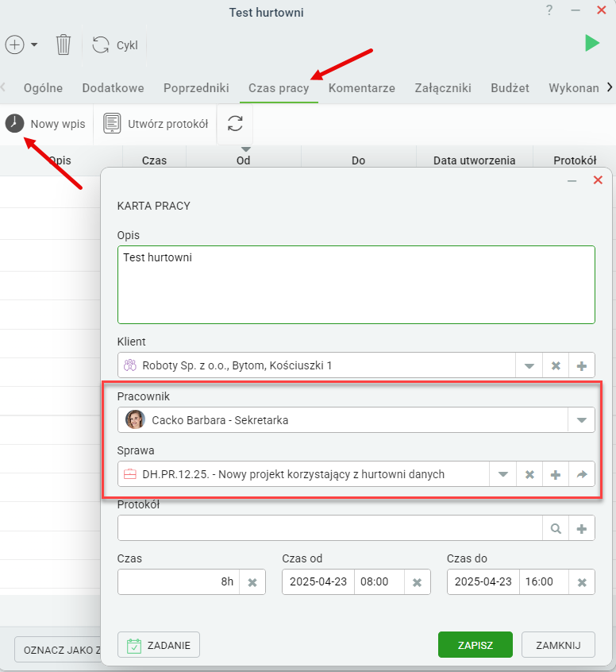
Task: Click the refresh list icon
Action: [x=235, y=123]
